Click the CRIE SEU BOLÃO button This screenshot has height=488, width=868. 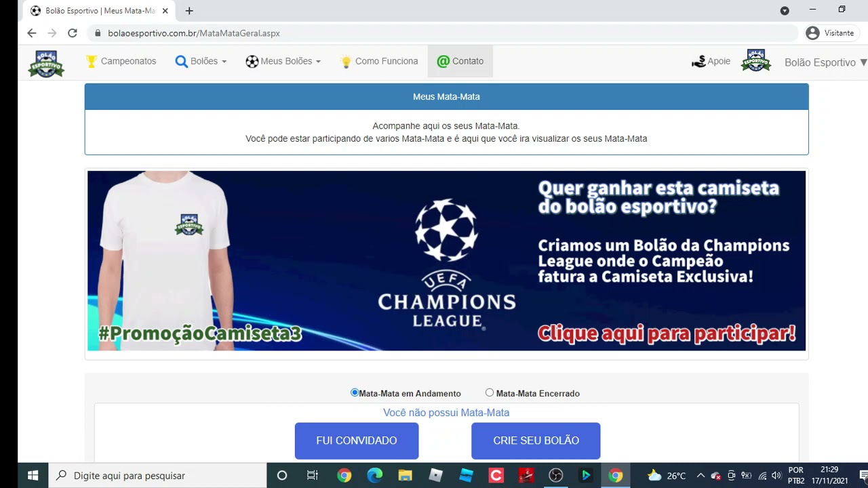click(536, 441)
